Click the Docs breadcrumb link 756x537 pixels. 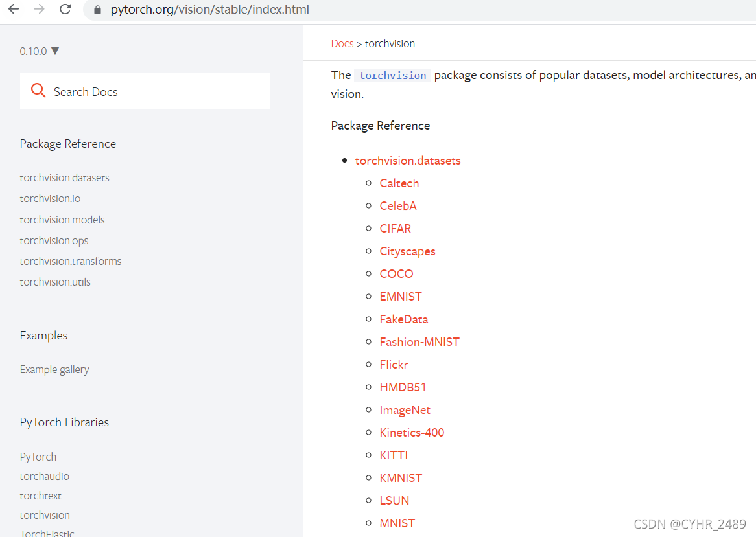[x=342, y=44]
